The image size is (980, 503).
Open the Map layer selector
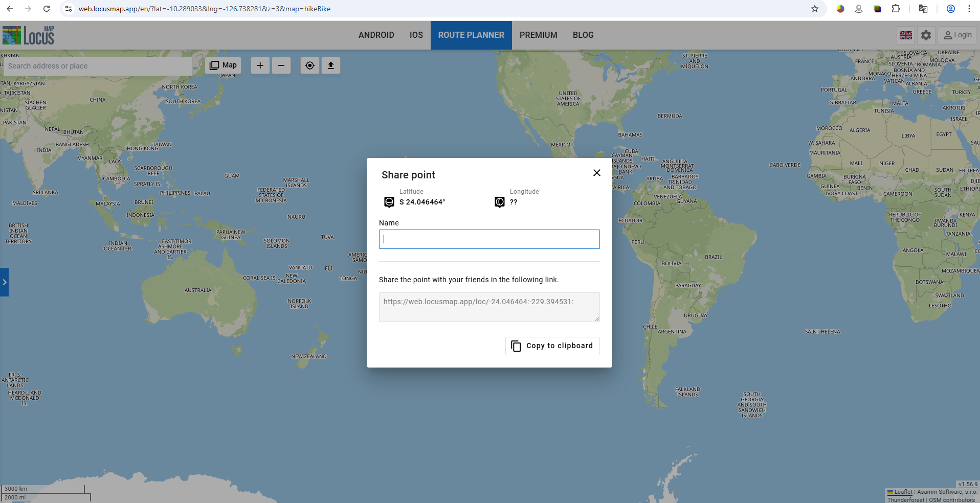(x=223, y=65)
